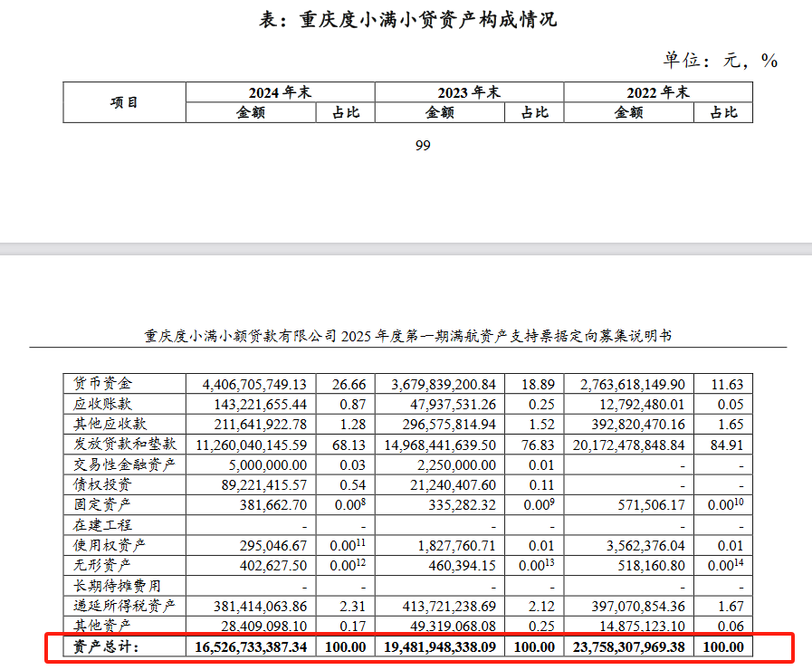Click the 应收账款 row label
The height and width of the screenshot is (670, 812).
click(102, 404)
